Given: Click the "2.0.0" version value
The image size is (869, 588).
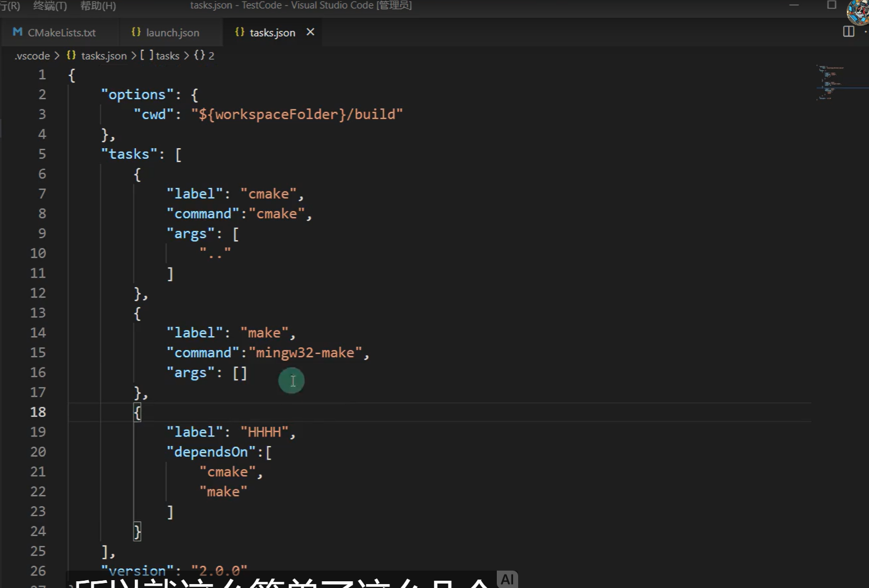Looking at the screenshot, I should [x=219, y=571].
